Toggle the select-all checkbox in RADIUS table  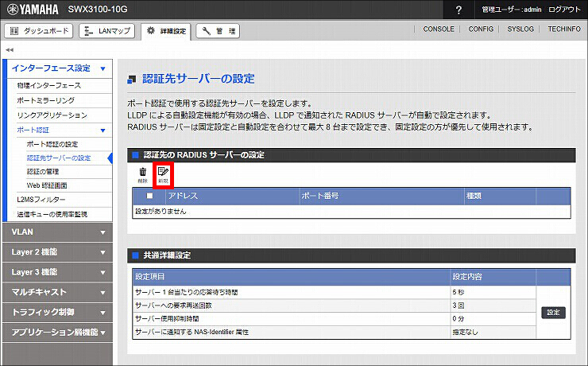pos(149,196)
